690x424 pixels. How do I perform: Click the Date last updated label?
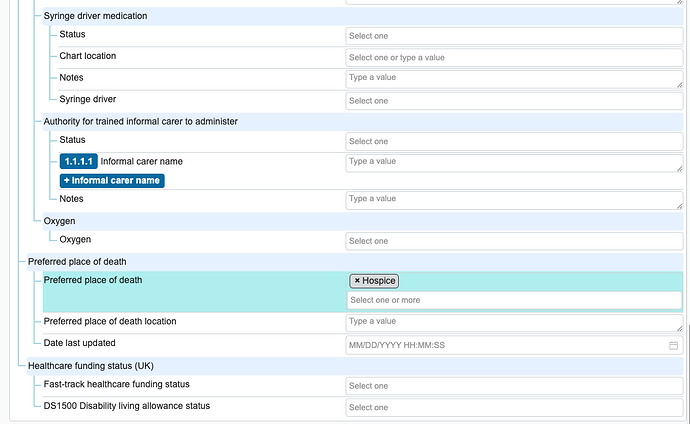tap(79, 343)
